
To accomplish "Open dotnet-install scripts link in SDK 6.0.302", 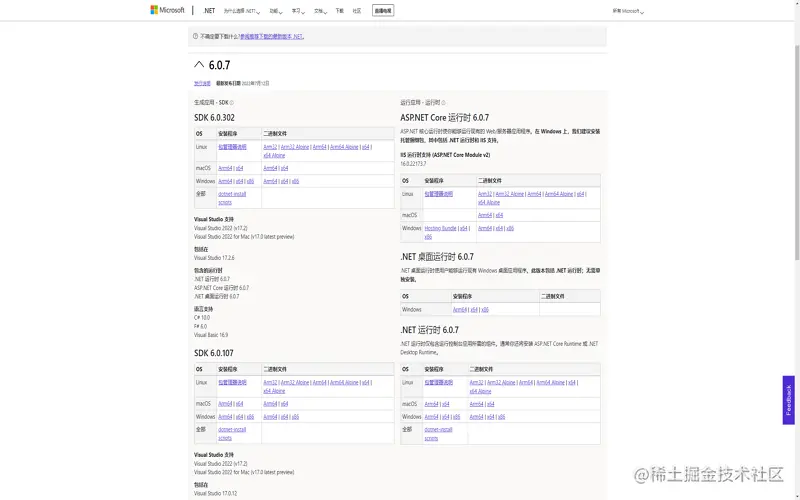I will (x=232, y=198).
